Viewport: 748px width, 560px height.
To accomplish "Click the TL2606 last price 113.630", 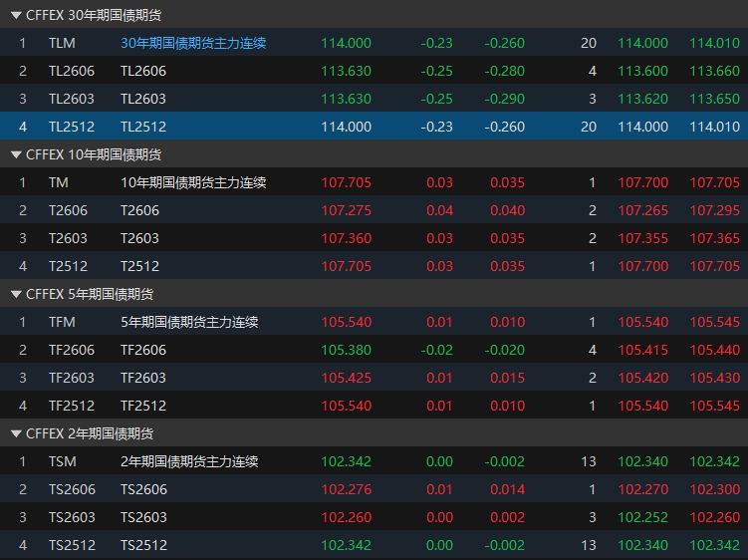I will tap(346, 71).
